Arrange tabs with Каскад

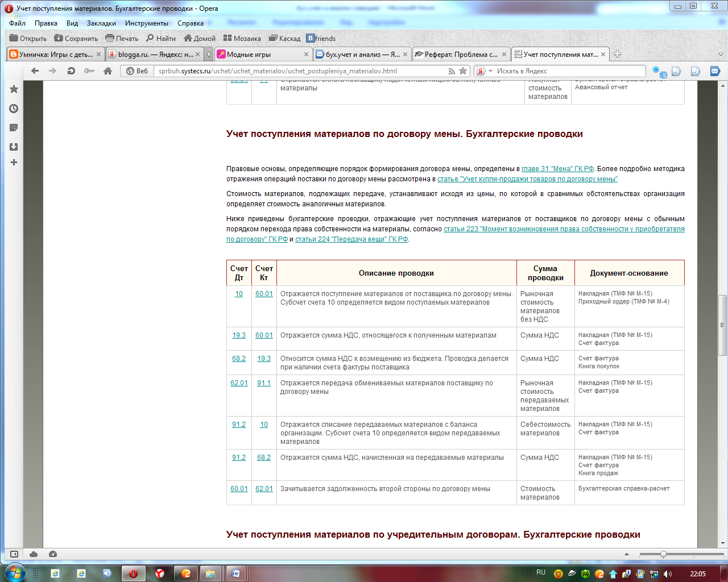tap(284, 39)
